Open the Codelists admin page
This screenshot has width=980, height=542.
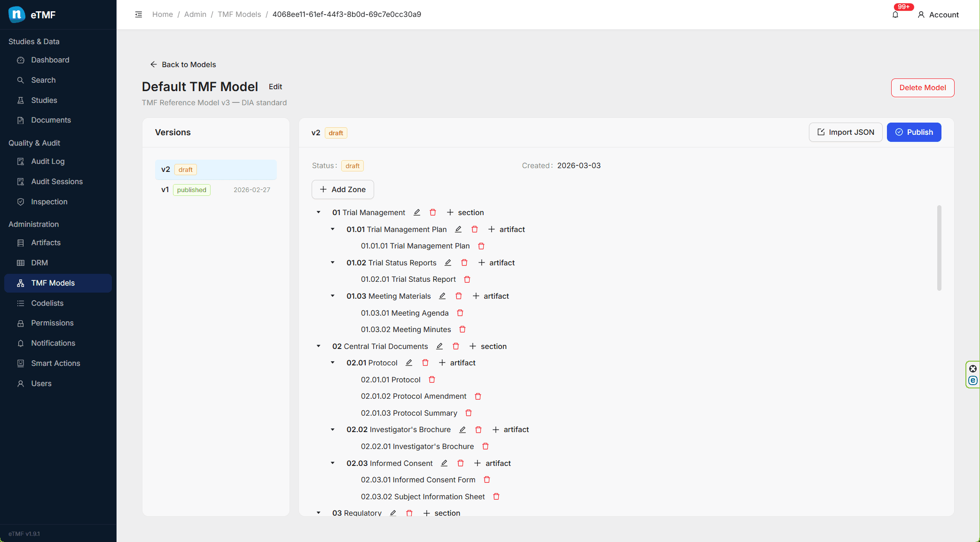pyautogui.click(x=58, y=303)
